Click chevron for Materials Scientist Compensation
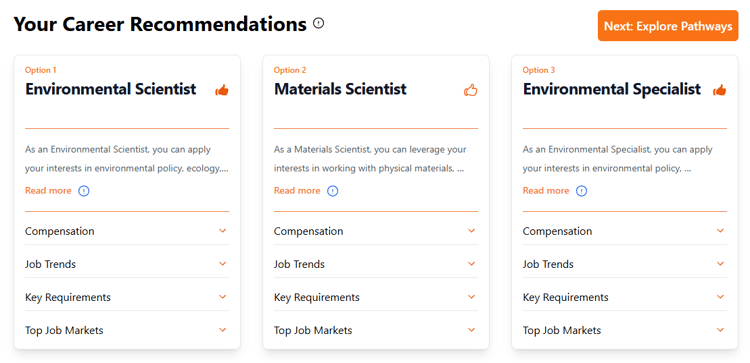750x363 pixels. click(472, 231)
